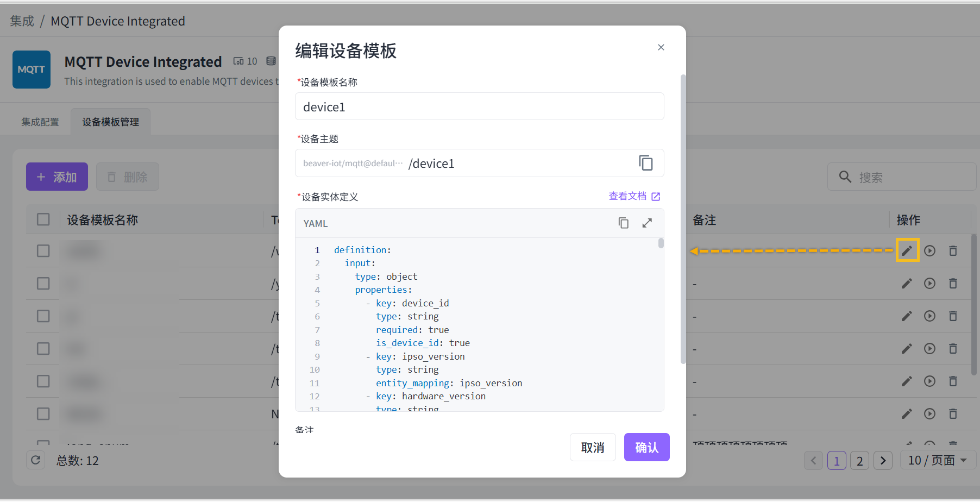The image size is (980, 502).
Task: Click the play icon in second row
Action: click(x=929, y=284)
